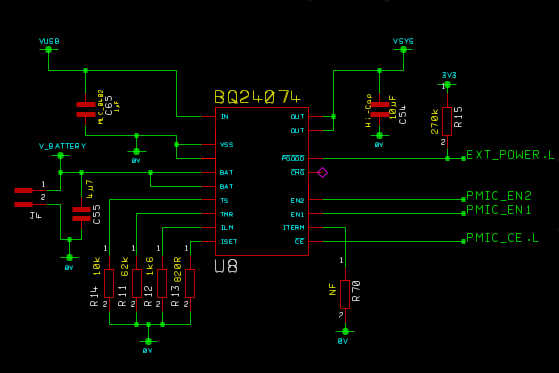
Task: Click the PMIC_EN1 net label
Action: 499,210
